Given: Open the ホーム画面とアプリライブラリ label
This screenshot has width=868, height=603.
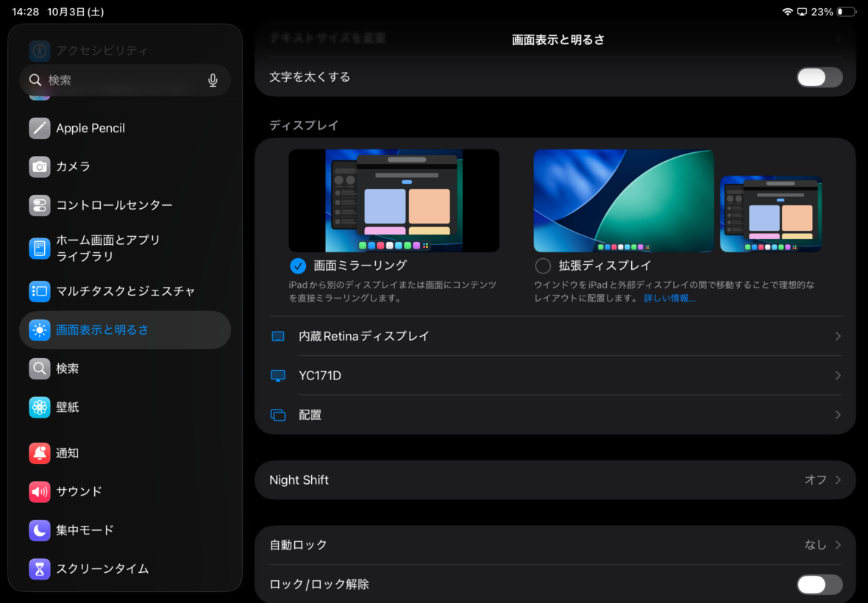Looking at the screenshot, I should pos(108,249).
